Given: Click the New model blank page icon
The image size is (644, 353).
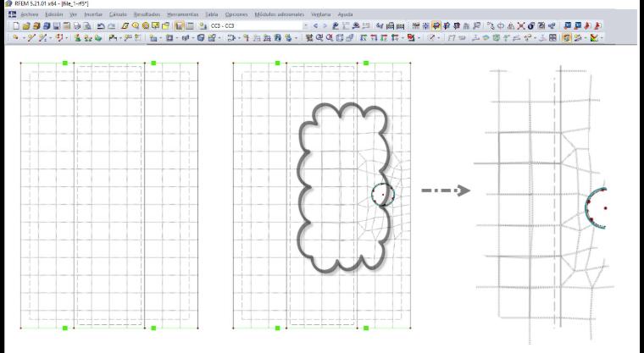Looking at the screenshot, I should pyautogui.click(x=16, y=26).
